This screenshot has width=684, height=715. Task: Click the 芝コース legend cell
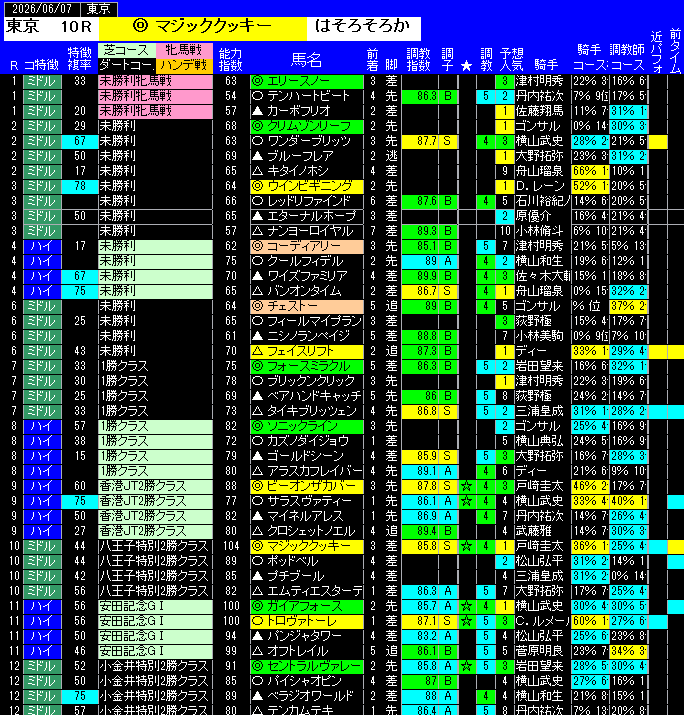pyautogui.click(x=127, y=50)
